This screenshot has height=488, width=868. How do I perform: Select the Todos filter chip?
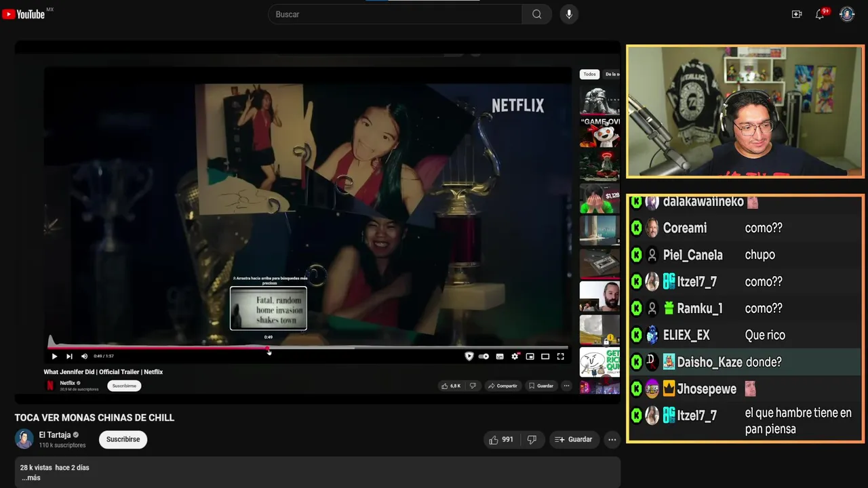pyautogui.click(x=590, y=74)
